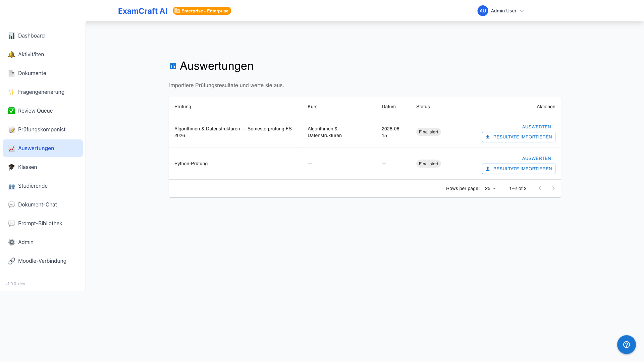Viewport: 644px width, 362px height.
Task: Click the Admin User name label
Action: (503, 11)
